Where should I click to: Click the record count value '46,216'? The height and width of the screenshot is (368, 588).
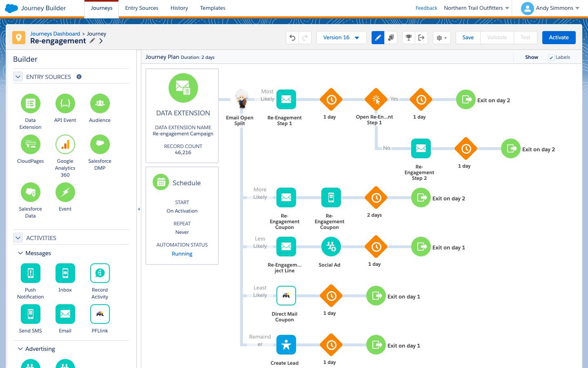[x=183, y=153]
